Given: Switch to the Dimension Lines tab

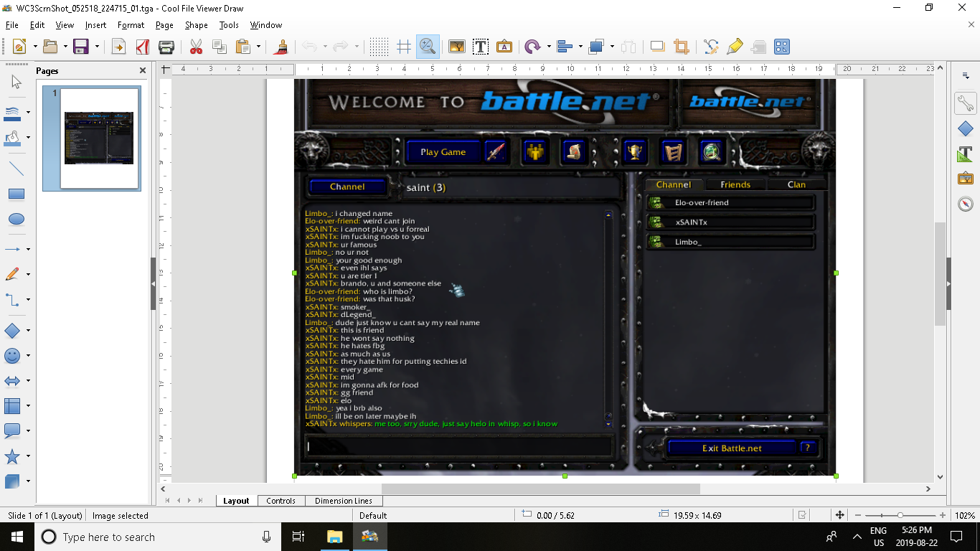Looking at the screenshot, I should (x=344, y=501).
